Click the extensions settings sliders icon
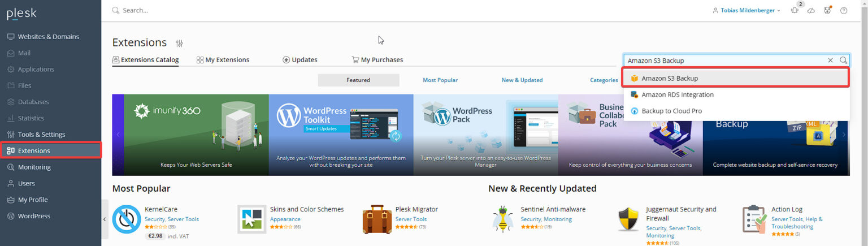 (x=180, y=44)
